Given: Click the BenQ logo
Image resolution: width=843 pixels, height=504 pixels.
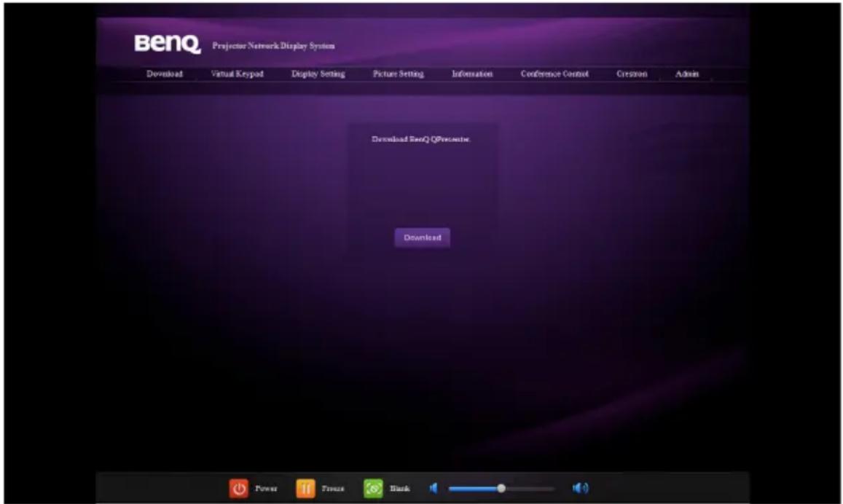Looking at the screenshot, I should pyautogui.click(x=167, y=44).
